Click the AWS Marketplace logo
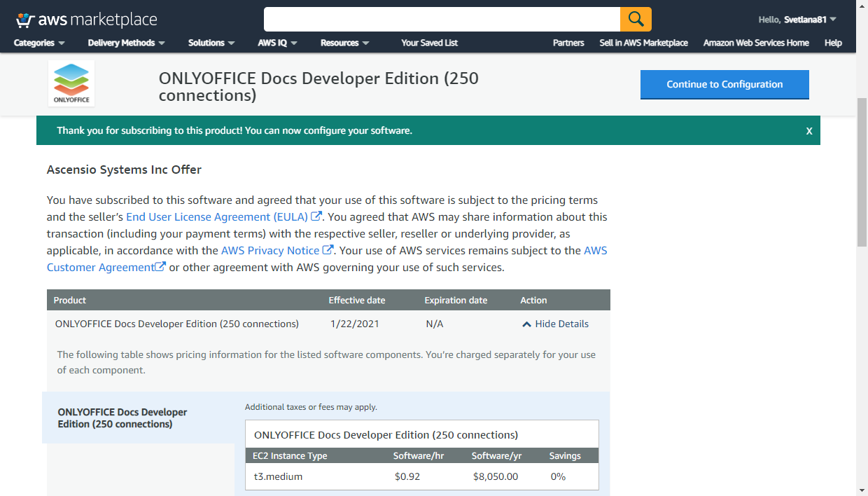The image size is (868, 496). pyautogui.click(x=86, y=20)
